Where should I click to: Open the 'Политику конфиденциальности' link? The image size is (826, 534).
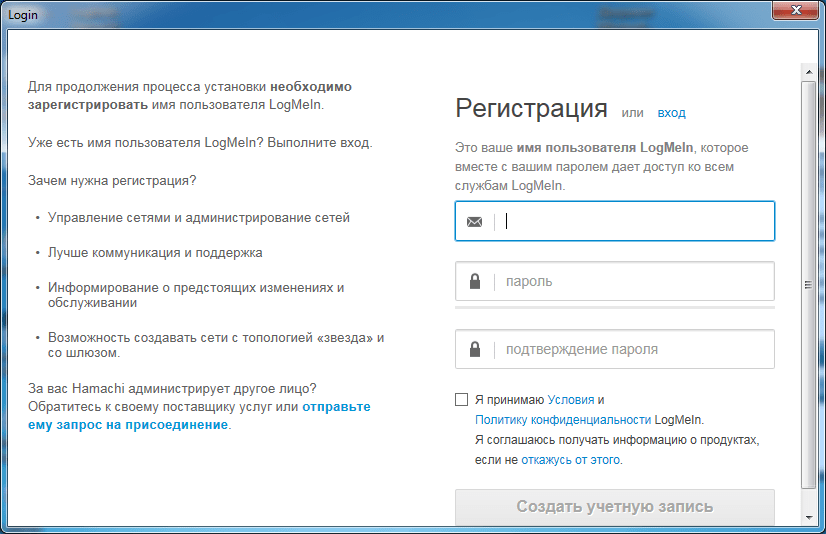pos(563,420)
